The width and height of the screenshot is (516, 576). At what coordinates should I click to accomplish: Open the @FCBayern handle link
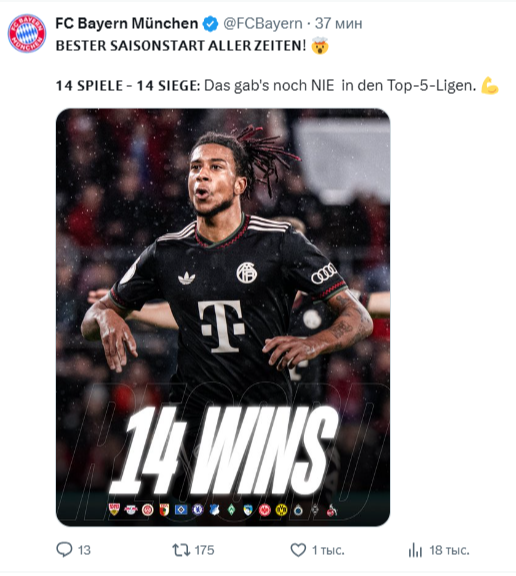click(263, 24)
